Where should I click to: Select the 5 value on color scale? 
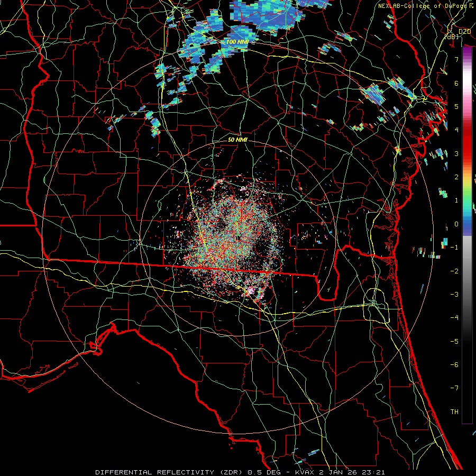[456, 106]
